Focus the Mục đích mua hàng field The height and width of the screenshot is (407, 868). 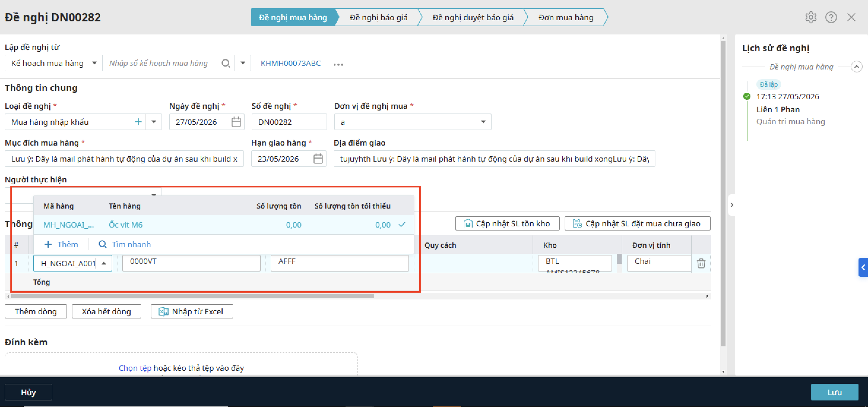124,158
